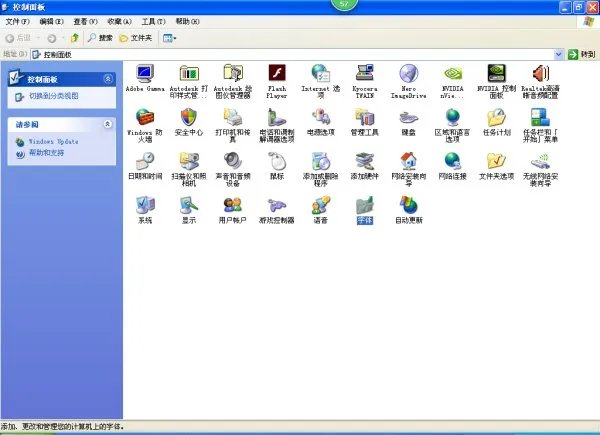Open the Flash Player control panel icon

tap(277, 74)
